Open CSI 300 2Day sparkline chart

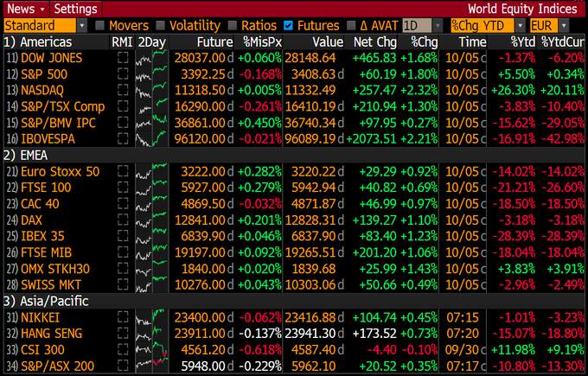151,349
